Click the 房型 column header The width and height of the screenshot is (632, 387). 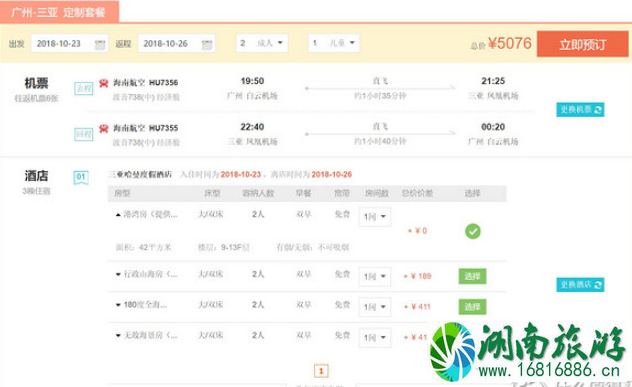tap(122, 194)
